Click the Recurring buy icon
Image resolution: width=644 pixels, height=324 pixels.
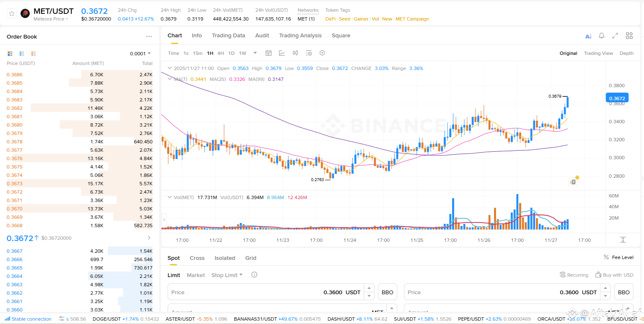[563, 275]
